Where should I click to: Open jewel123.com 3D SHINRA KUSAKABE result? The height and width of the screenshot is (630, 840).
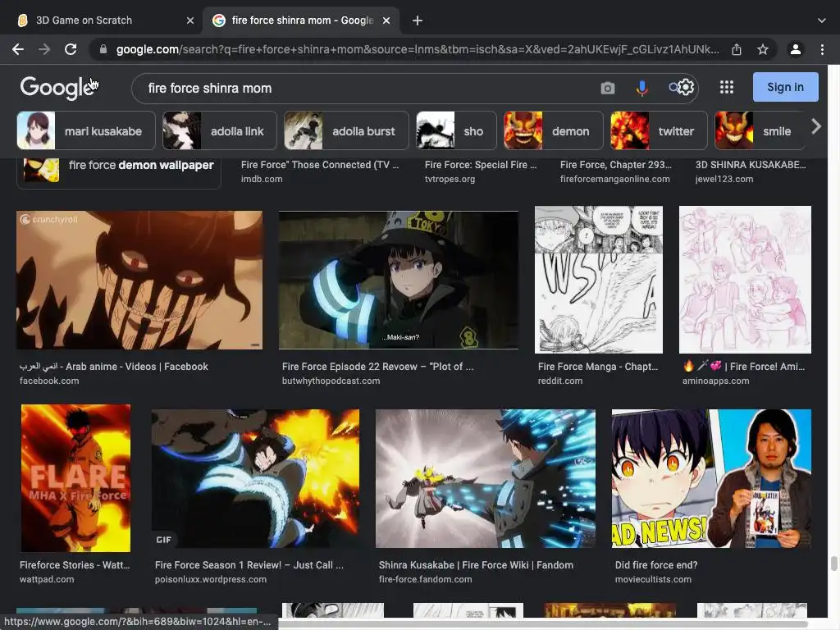point(751,171)
